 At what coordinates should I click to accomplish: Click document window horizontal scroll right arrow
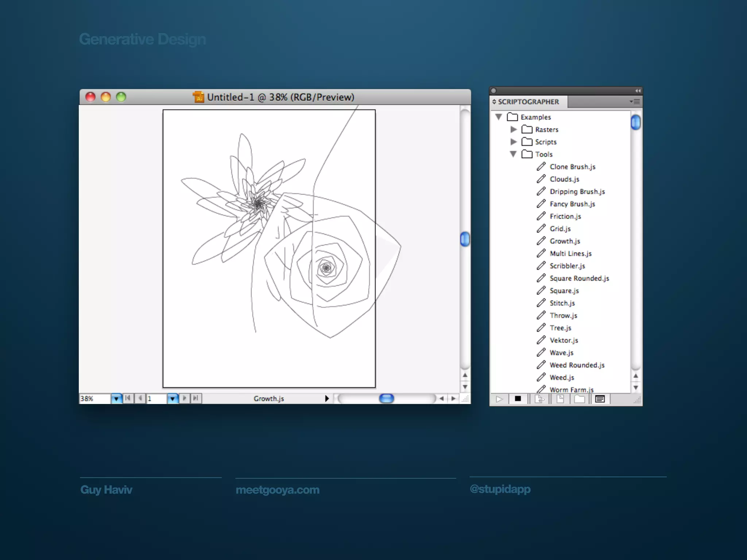(x=453, y=398)
